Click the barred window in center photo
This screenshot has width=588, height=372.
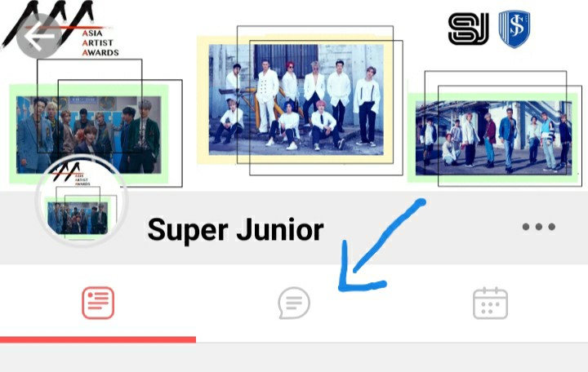click(286, 59)
